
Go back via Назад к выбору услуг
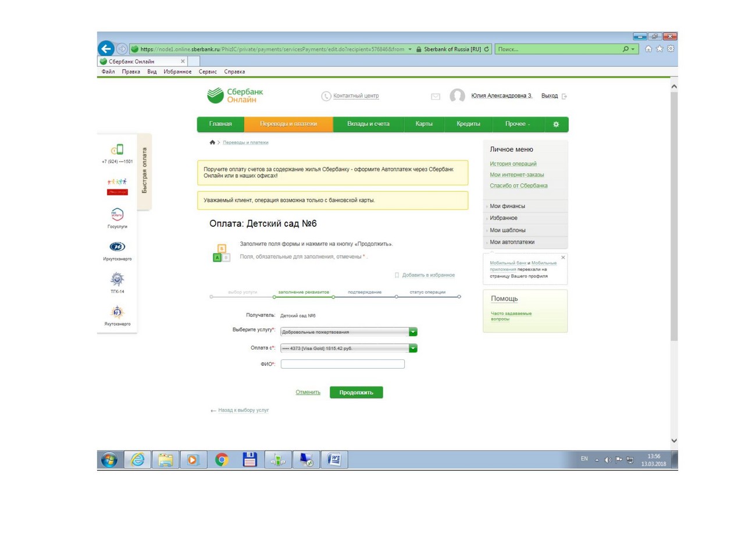(x=240, y=411)
